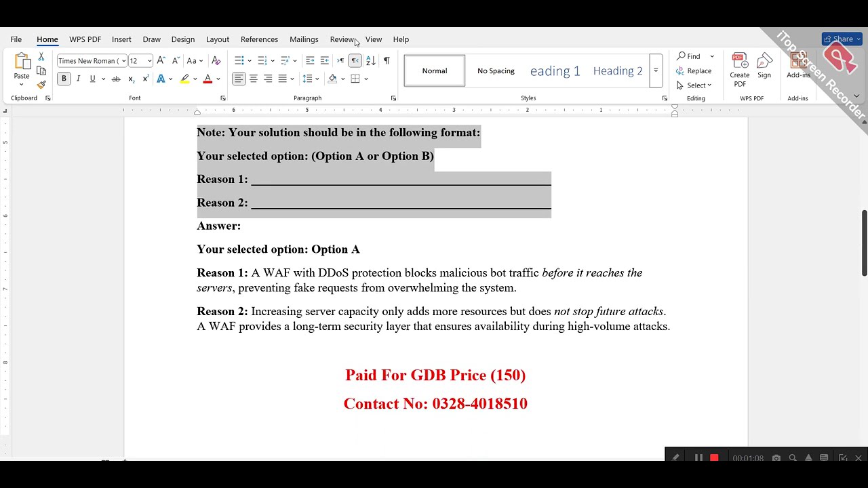
Task: Apply yellow text highlight color
Action: [184, 79]
